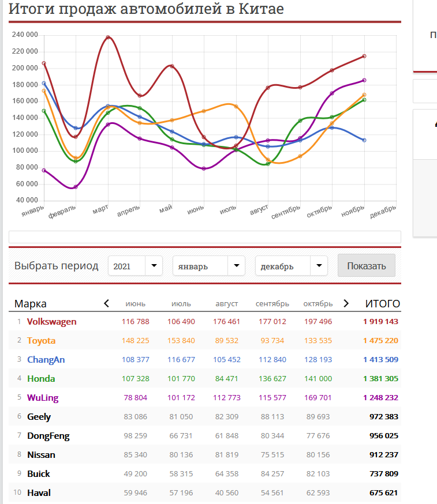Select DongFeng July value 66 731

pyautogui.click(x=181, y=436)
